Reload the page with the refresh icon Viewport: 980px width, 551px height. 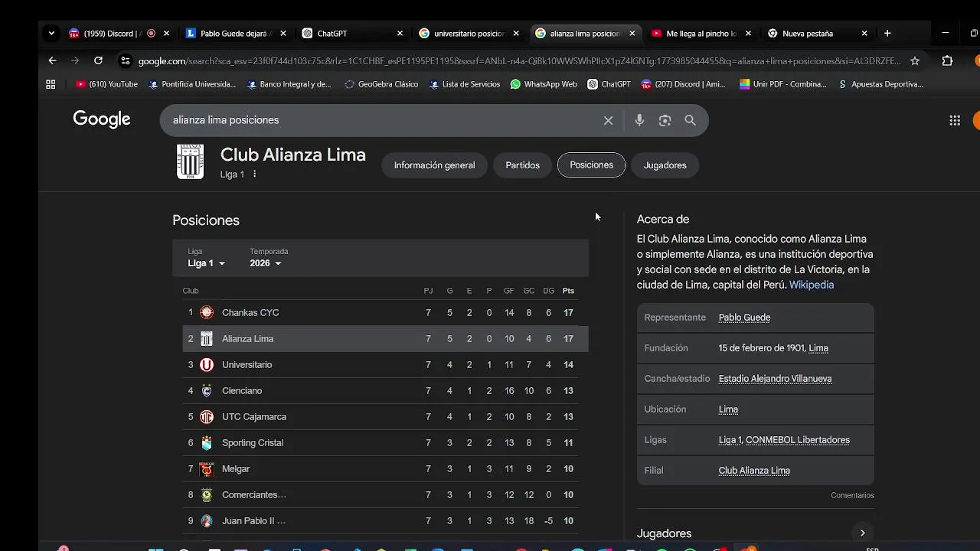point(98,60)
